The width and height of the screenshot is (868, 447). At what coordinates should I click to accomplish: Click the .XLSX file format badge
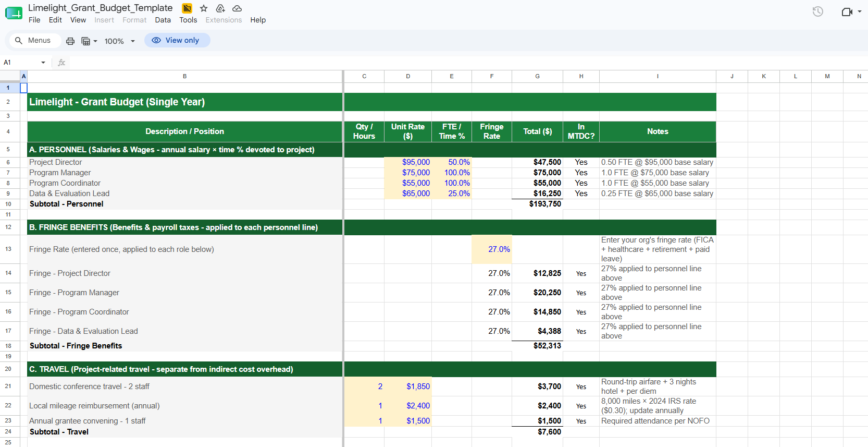coord(187,8)
